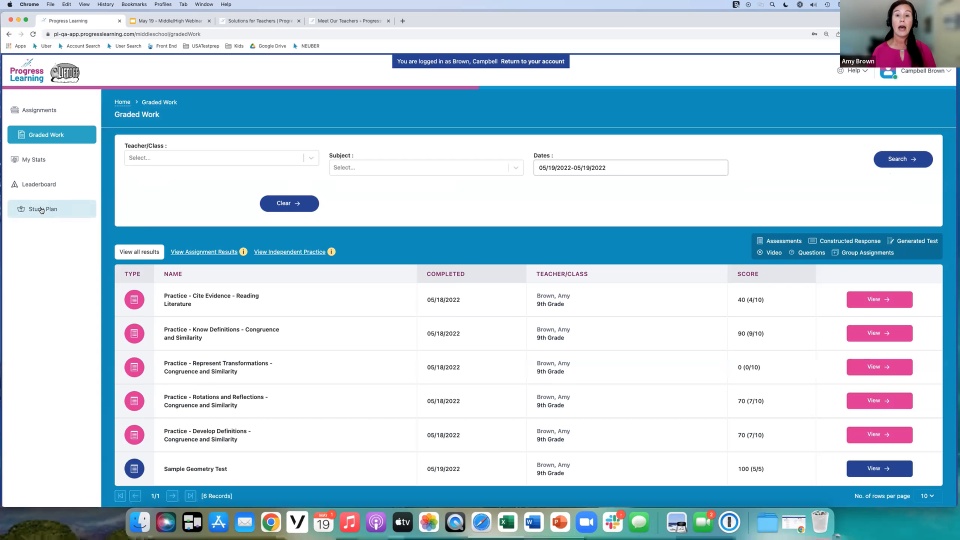
Task: Open Leaderboard in the left sidebar
Action: (39, 184)
